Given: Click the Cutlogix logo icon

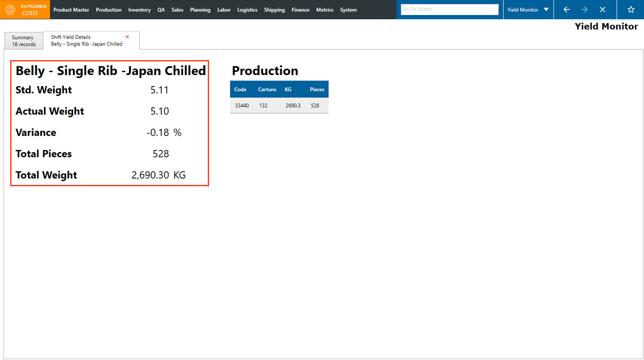Looking at the screenshot, I should pos(10,10).
